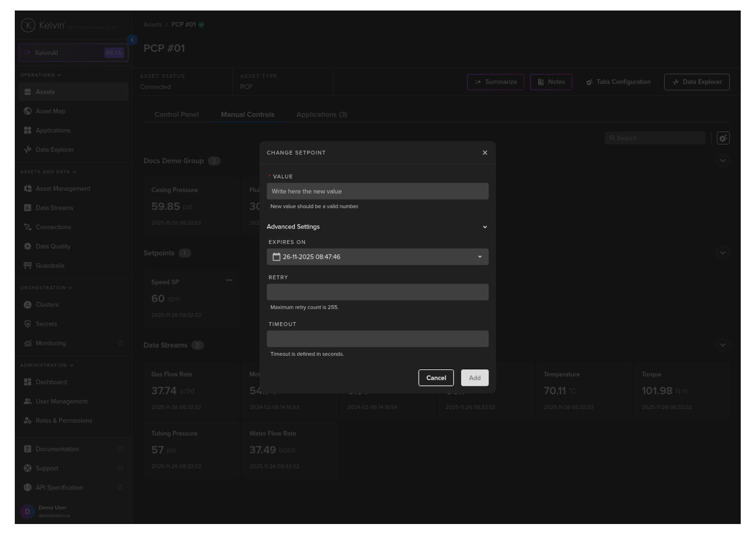Click the Retry input field
Viewport: 756px width, 535px height.
[377, 292]
